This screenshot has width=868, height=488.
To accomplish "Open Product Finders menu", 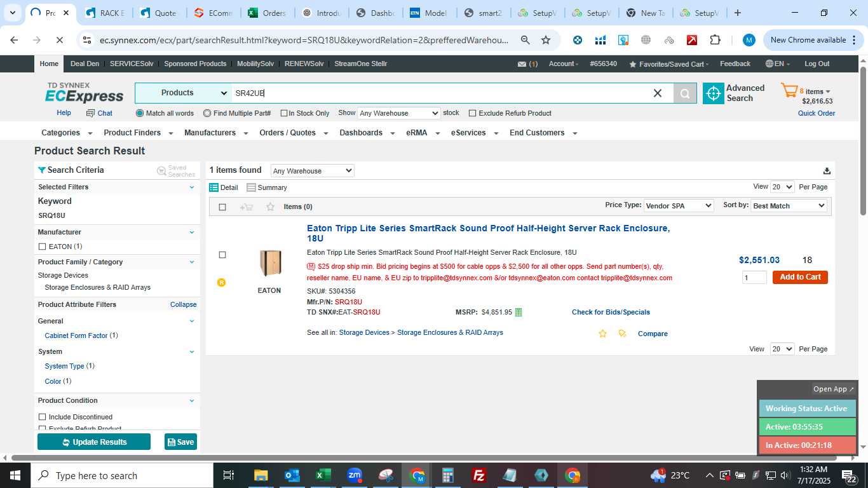I will pos(137,133).
